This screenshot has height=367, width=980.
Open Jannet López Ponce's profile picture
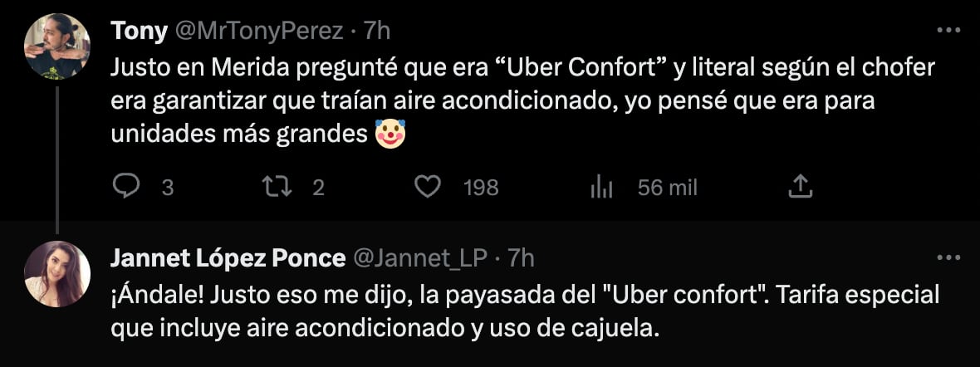[56, 274]
